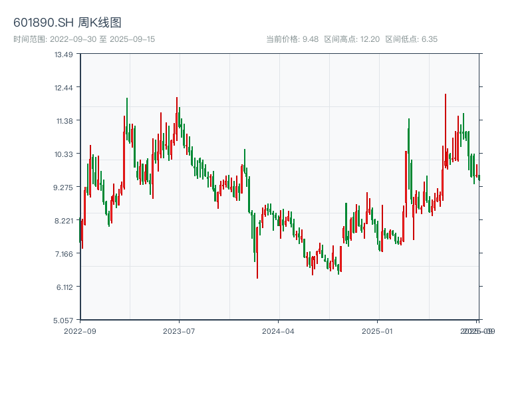This screenshot has height=399, width=532.
Task: Click the x-axis date 2023-07
Action: pyautogui.click(x=179, y=331)
